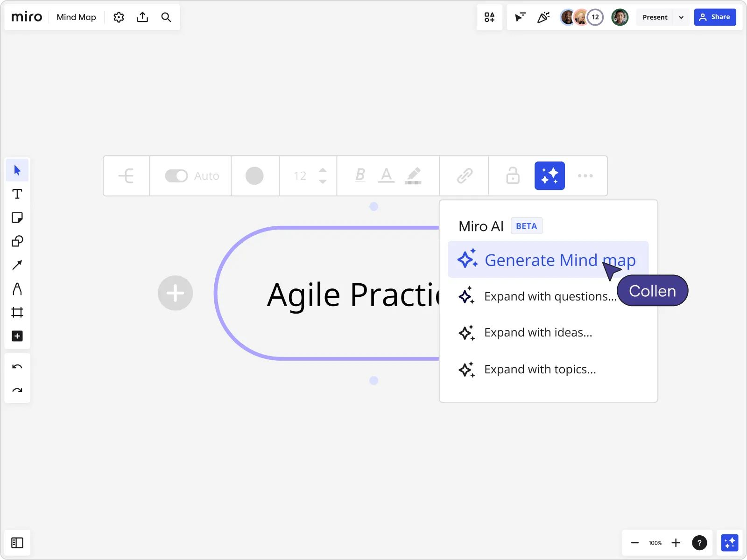Click the Present button

[655, 17]
